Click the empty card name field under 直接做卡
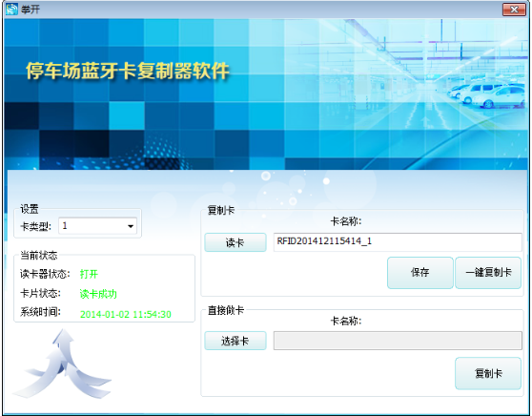Viewport: 532px width, 416px height. [398, 341]
